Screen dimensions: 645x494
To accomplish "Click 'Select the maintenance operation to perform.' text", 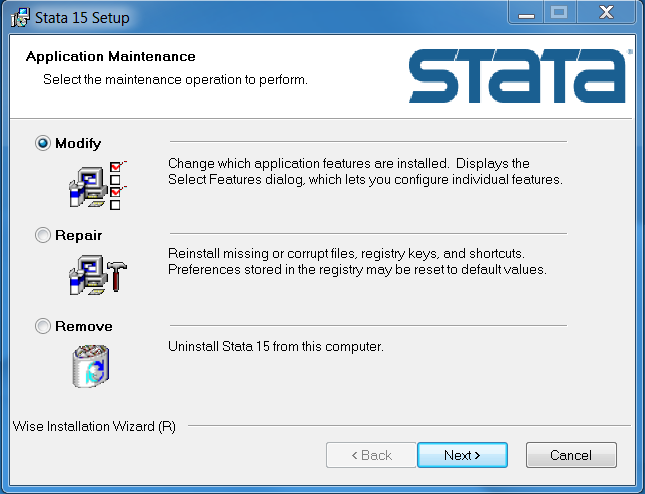I will tap(175, 79).
